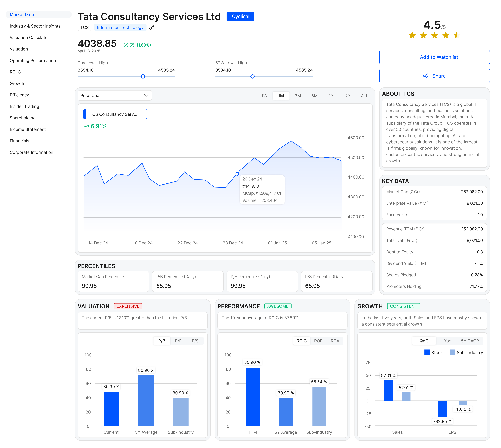Open Valuation Calculator from the sidebar

click(29, 37)
